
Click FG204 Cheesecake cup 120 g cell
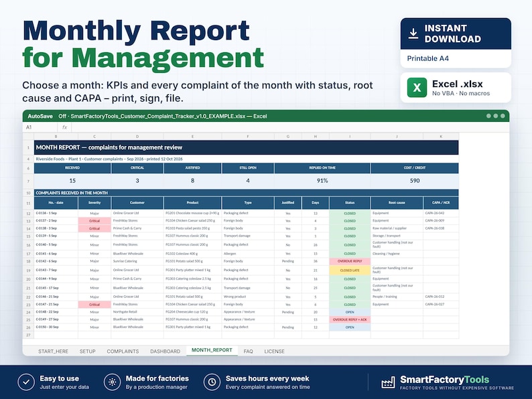pos(192,312)
